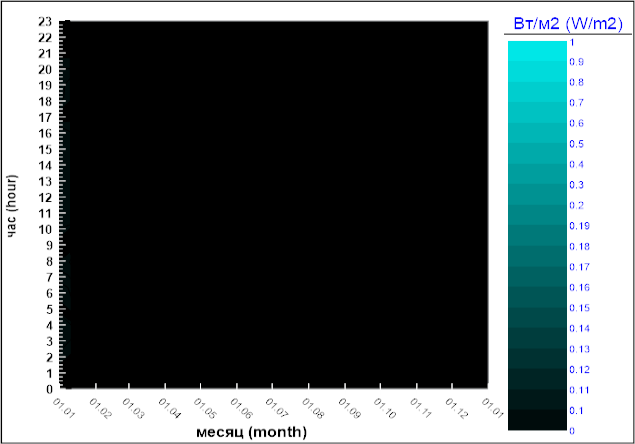Click hour 6 label on the vertical axis

point(48,293)
